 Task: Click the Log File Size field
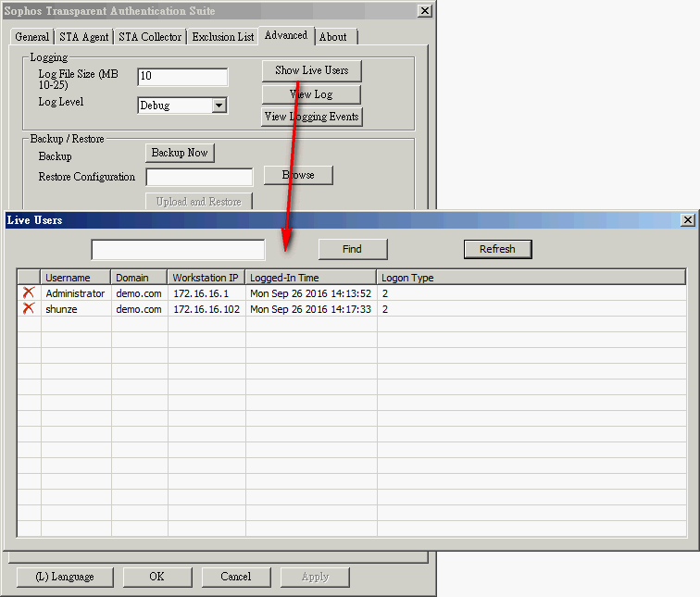[x=182, y=77]
